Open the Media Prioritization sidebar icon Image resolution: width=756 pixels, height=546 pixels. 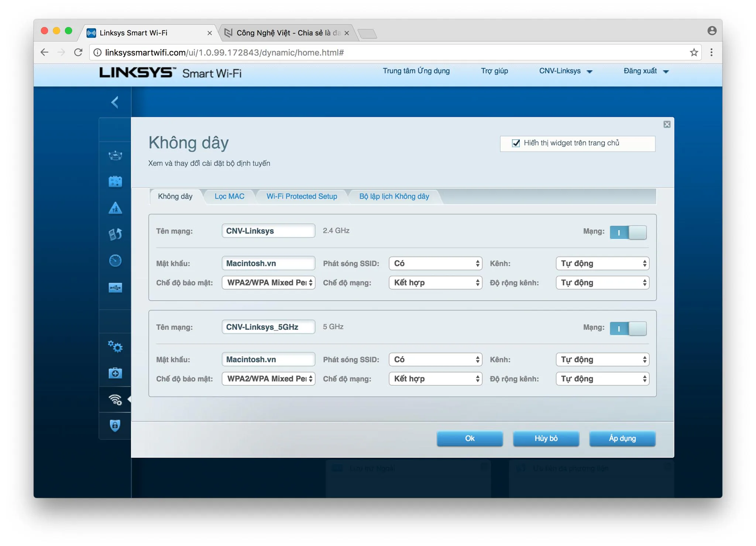pos(115,234)
